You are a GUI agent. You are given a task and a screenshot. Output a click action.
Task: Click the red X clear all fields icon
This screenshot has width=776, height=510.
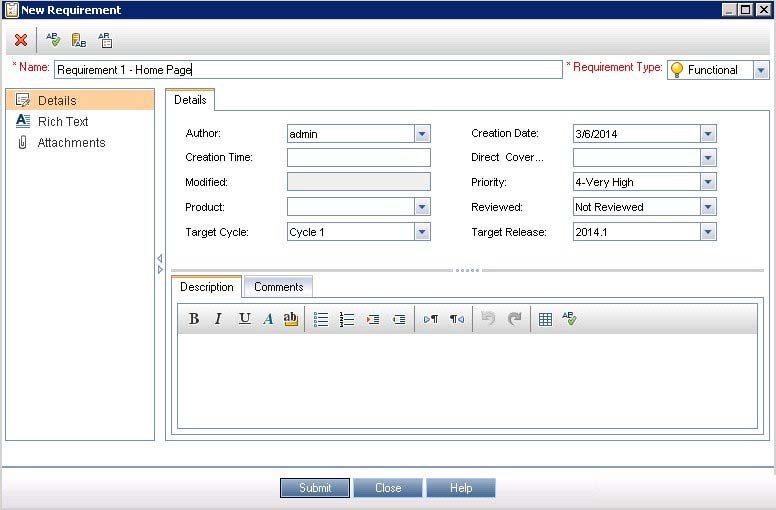(21, 40)
